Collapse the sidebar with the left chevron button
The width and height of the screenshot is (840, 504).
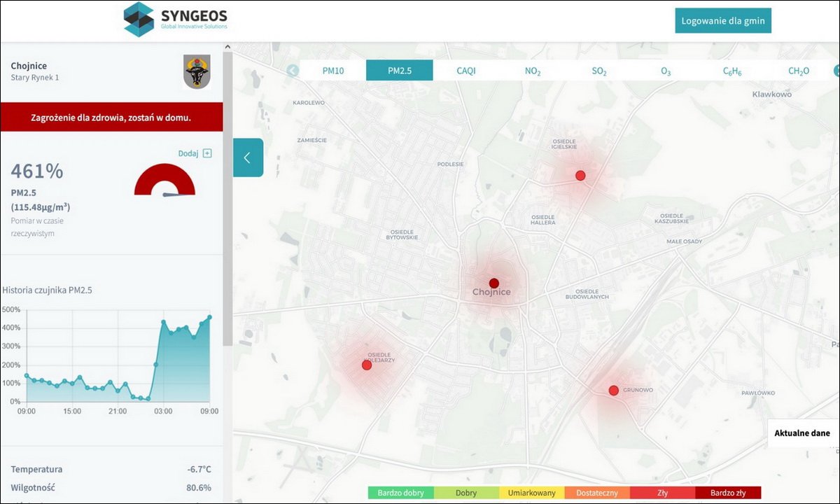tap(248, 157)
